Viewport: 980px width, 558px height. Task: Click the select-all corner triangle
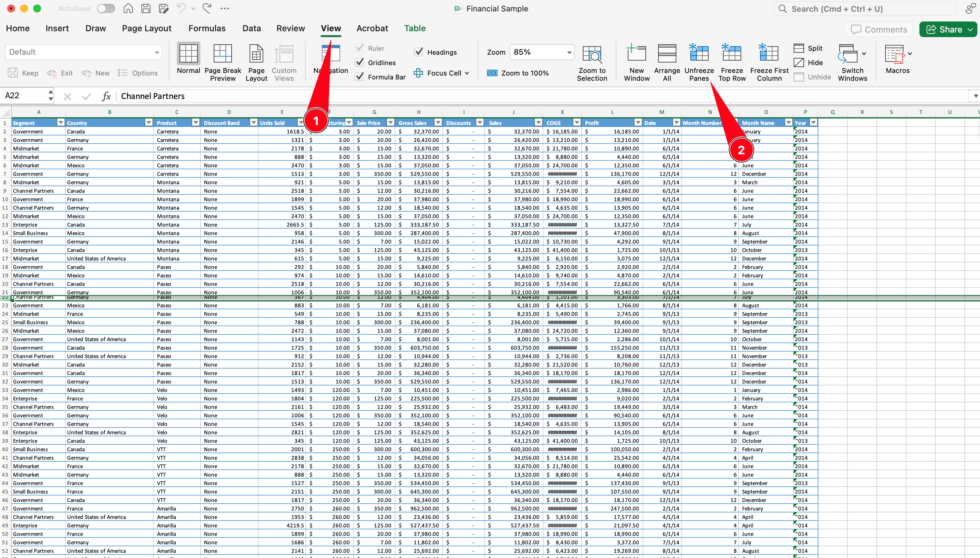pyautogui.click(x=6, y=112)
